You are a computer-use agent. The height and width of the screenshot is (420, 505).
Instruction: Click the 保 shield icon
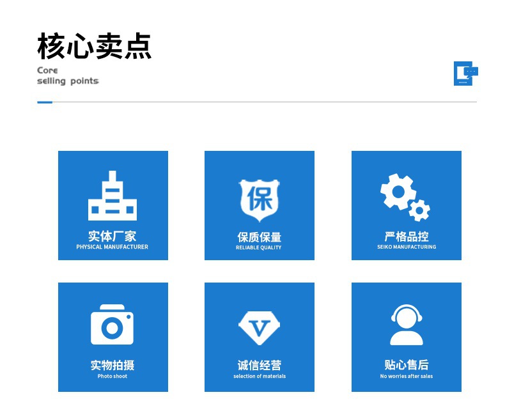pyautogui.click(x=260, y=201)
